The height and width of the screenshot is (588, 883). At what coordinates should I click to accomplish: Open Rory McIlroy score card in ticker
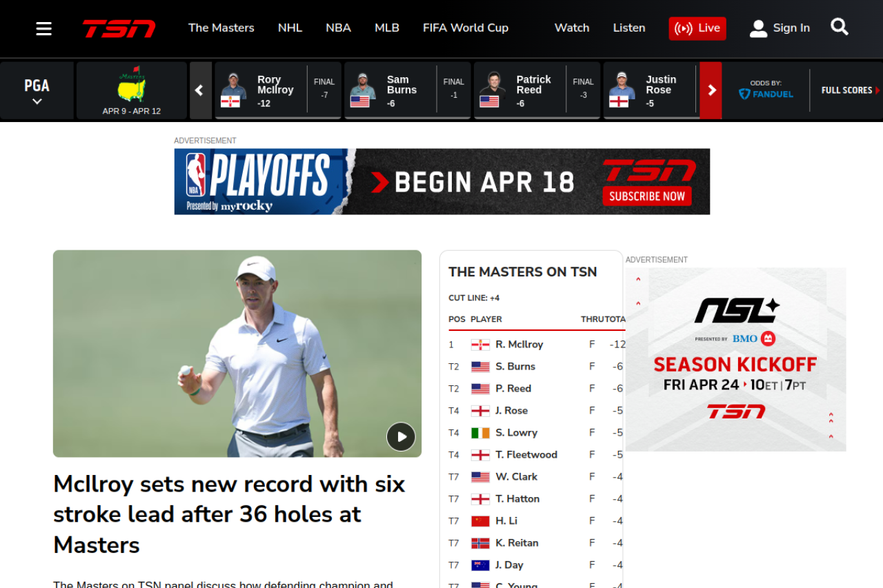[277, 90]
